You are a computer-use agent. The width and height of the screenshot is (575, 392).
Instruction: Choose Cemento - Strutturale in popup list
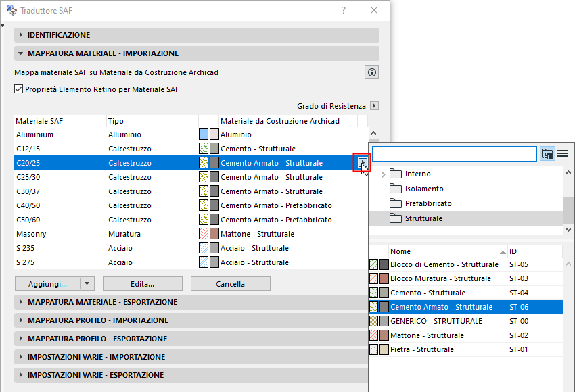pyautogui.click(x=465, y=293)
